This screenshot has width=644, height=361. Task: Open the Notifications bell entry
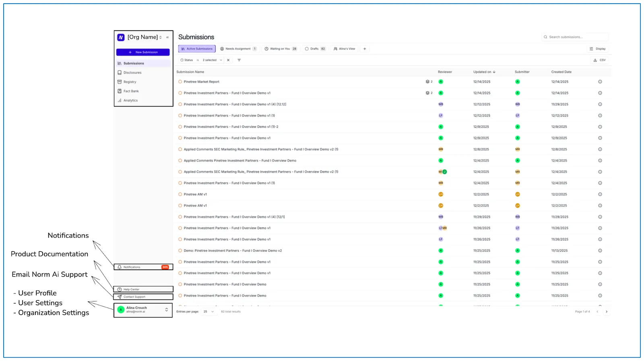coord(143,267)
